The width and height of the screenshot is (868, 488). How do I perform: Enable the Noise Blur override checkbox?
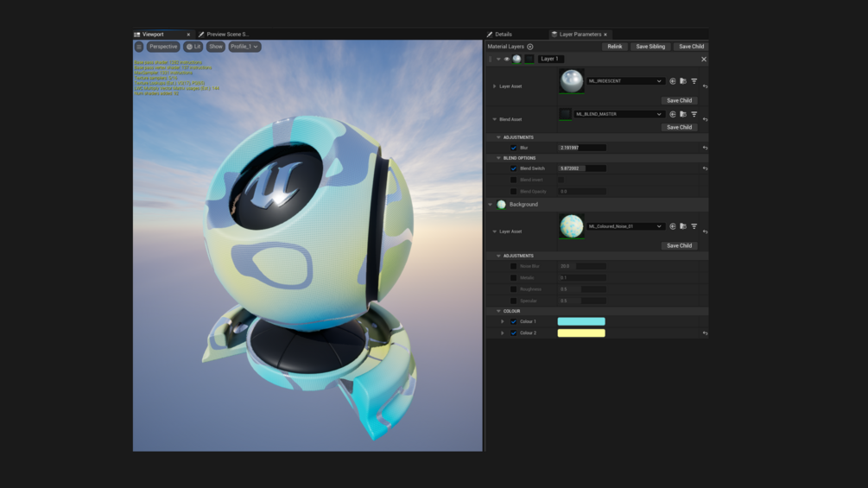(x=513, y=266)
